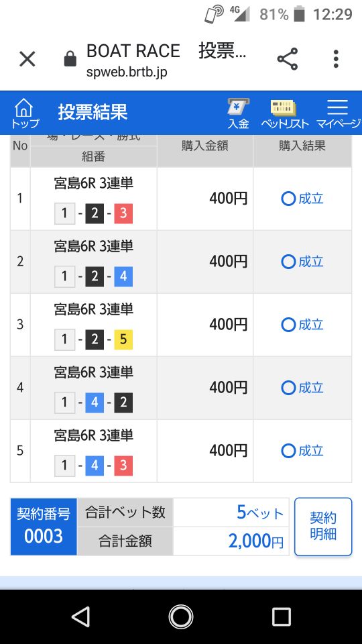Close the browser tab with X
This screenshot has width=362, height=644.
pos(27,59)
